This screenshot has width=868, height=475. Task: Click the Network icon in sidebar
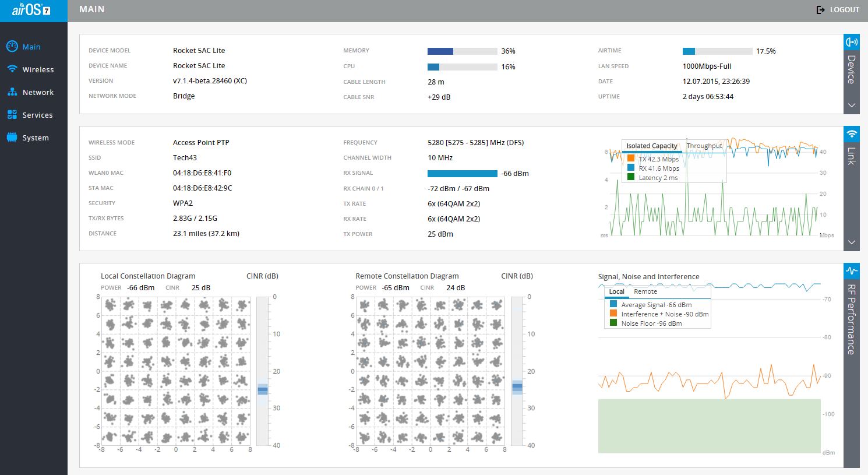tap(12, 92)
